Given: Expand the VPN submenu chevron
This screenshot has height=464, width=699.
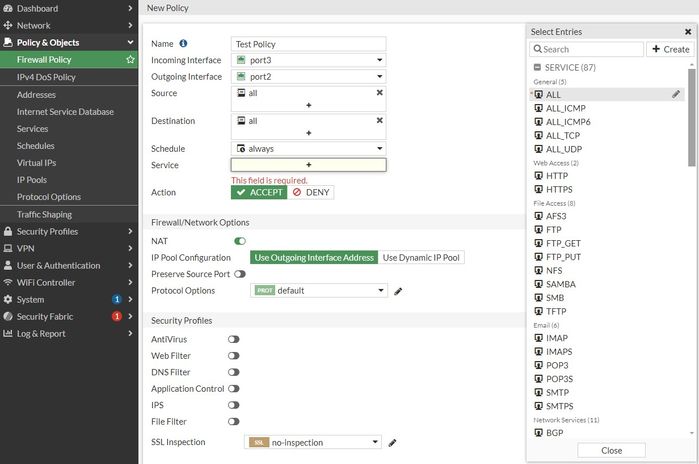Looking at the screenshot, I should tap(130, 248).
